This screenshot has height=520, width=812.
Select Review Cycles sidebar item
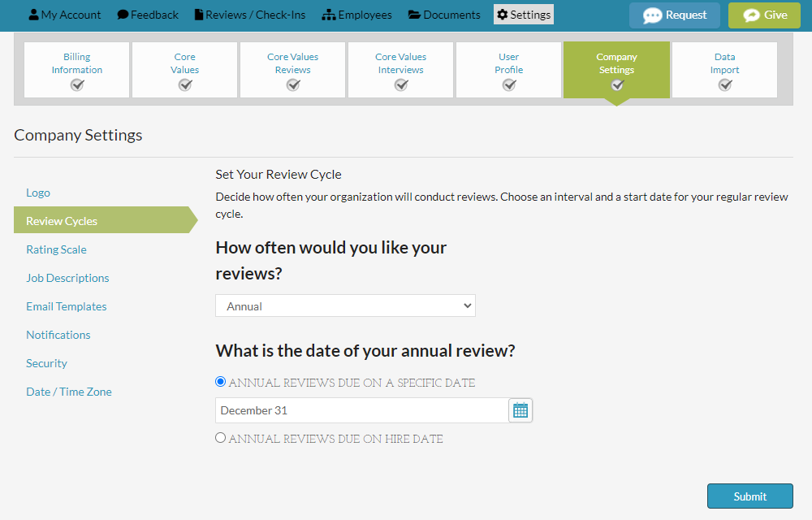[106, 220]
